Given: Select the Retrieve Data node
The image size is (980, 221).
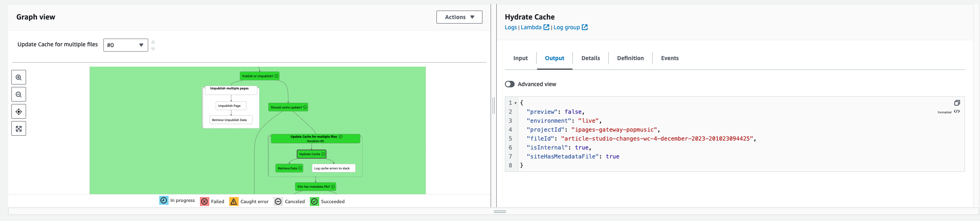Looking at the screenshot, I should (x=289, y=168).
